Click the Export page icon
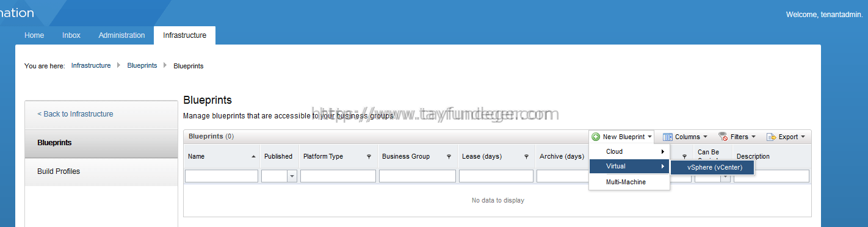 tap(771, 137)
